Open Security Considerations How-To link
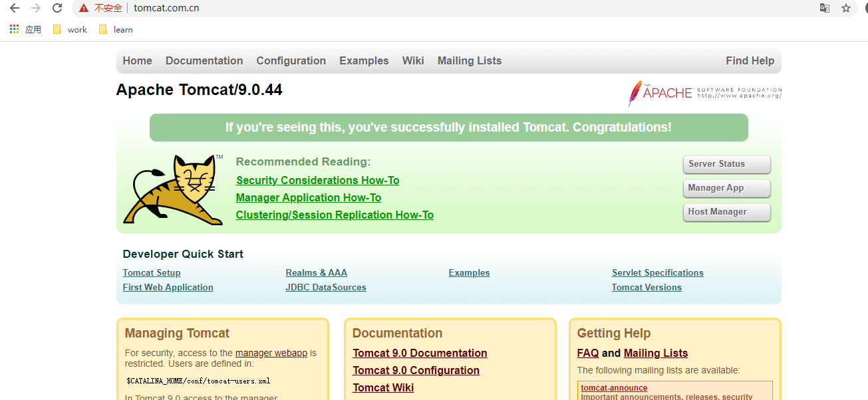Viewport: 868px width, 400px height. [x=318, y=180]
